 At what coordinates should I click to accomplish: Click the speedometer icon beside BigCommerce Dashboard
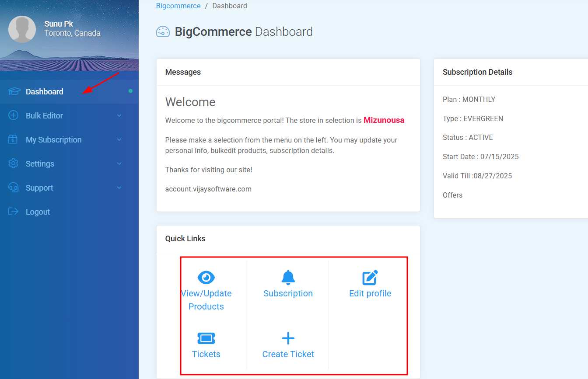coord(163,32)
